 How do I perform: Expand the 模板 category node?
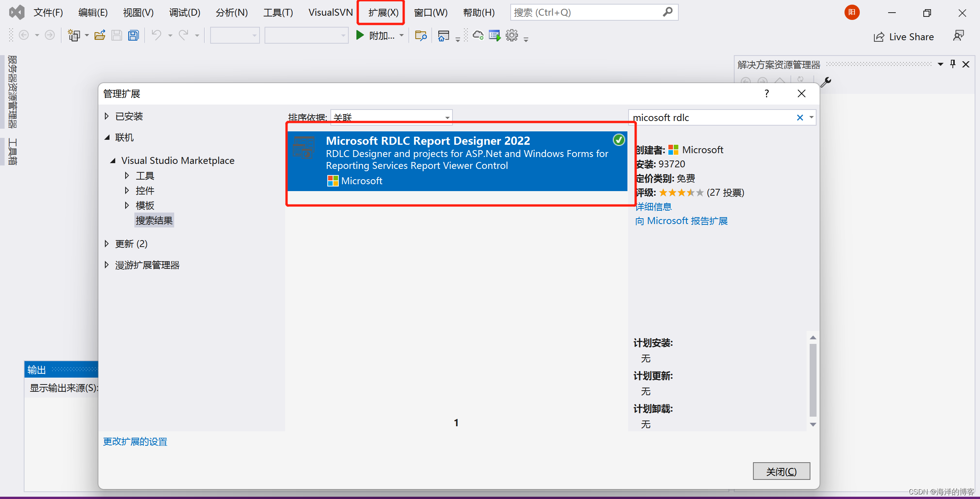tap(127, 206)
